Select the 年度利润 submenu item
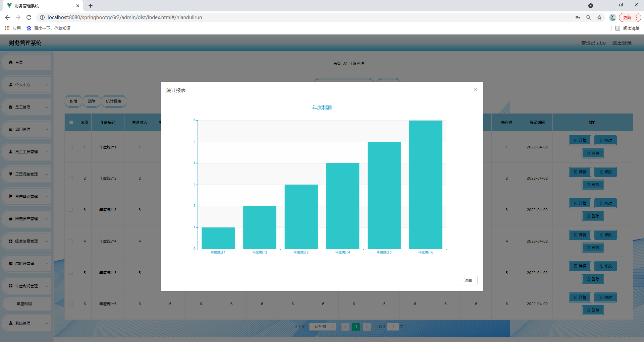Viewport: 644px width, 342px height. click(x=26, y=304)
